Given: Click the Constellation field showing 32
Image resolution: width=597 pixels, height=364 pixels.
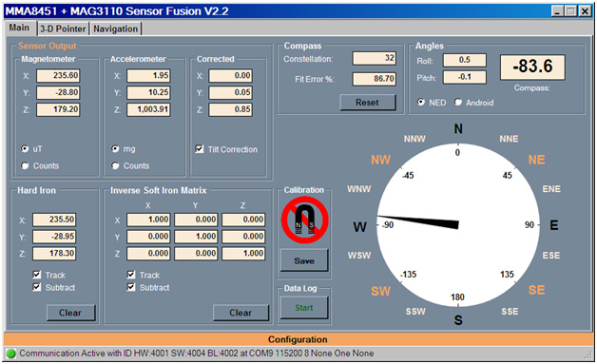Looking at the screenshot, I should [x=375, y=58].
